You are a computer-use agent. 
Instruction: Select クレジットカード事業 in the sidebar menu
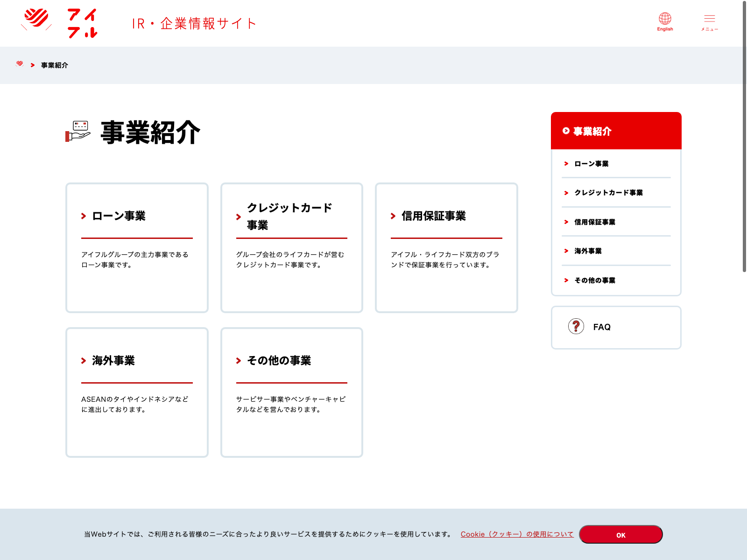coord(608,193)
